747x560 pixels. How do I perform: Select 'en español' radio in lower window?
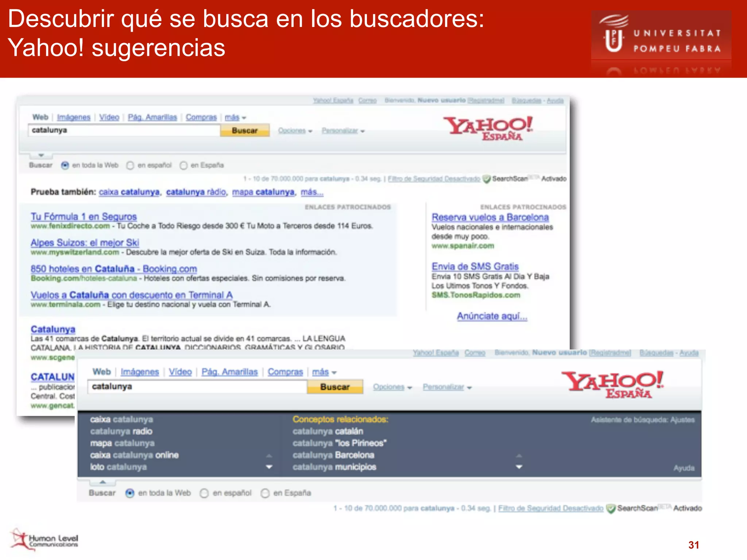204,493
